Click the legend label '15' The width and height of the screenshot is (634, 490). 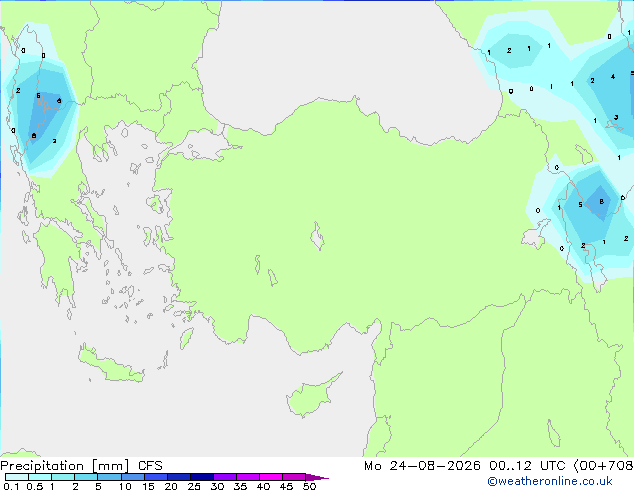pyautogui.click(x=148, y=486)
